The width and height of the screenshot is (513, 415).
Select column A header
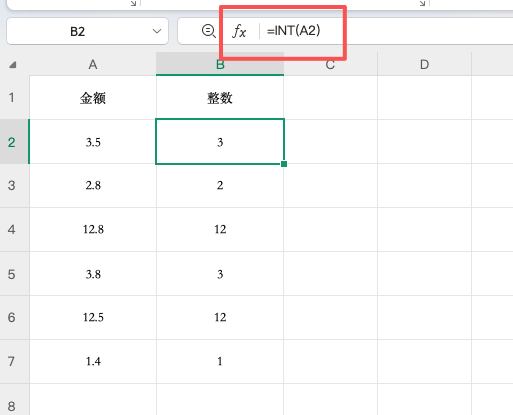tap(93, 64)
